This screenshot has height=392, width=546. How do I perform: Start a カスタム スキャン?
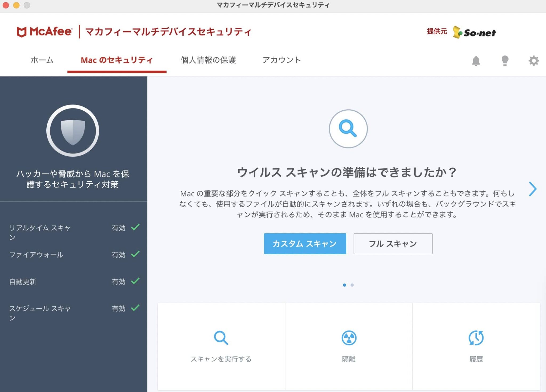[x=305, y=244]
